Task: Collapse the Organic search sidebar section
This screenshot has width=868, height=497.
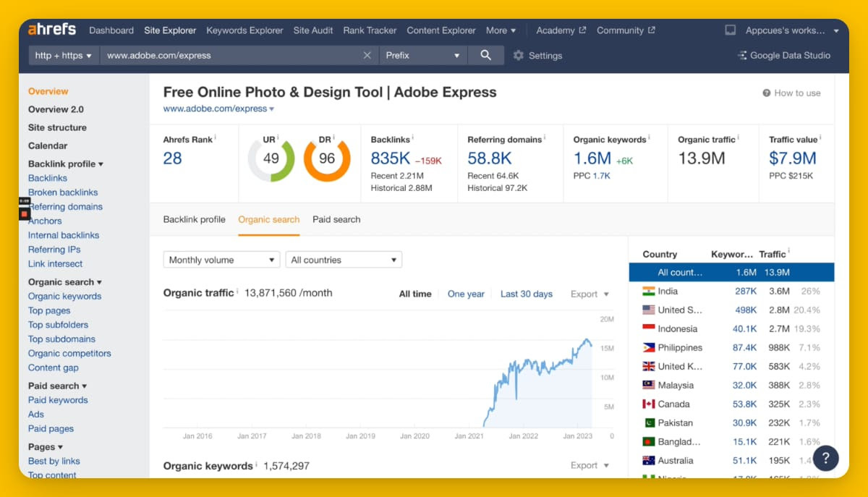Action: pyautogui.click(x=65, y=282)
